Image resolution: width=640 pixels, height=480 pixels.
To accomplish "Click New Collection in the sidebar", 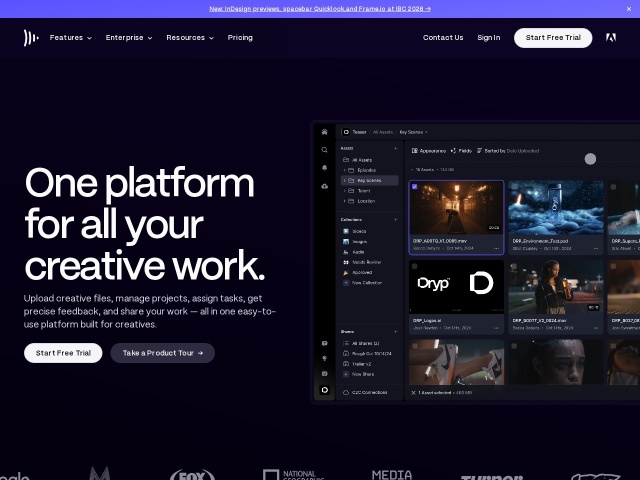I will coord(362,282).
